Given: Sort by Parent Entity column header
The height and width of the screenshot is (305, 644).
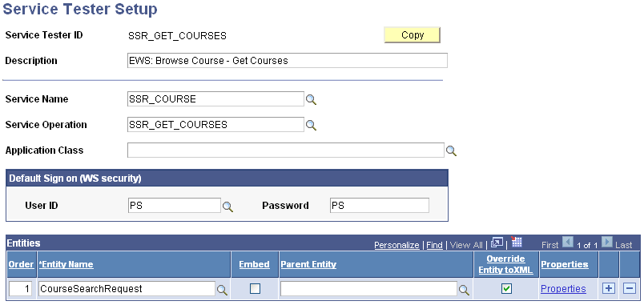Looking at the screenshot, I should click(308, 264).
